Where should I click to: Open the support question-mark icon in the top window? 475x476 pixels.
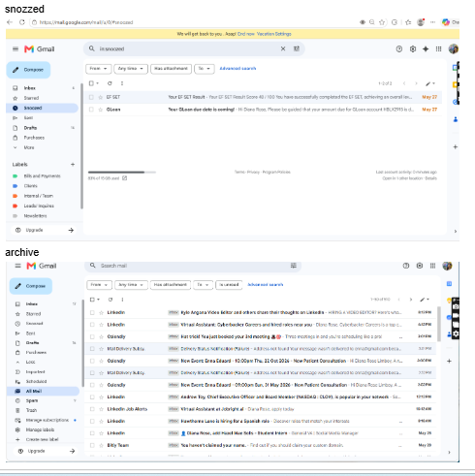pos(399,49)
